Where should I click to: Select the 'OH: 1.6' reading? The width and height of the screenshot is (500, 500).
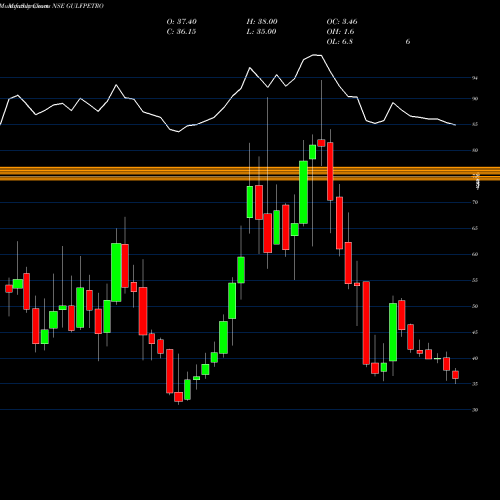point(340,32)
